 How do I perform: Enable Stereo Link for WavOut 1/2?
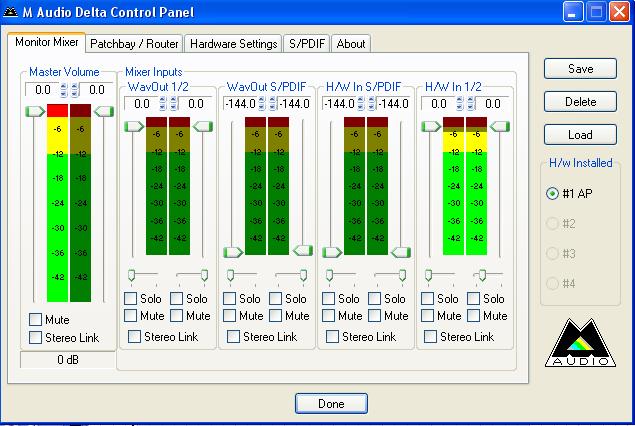coord(134,337)
